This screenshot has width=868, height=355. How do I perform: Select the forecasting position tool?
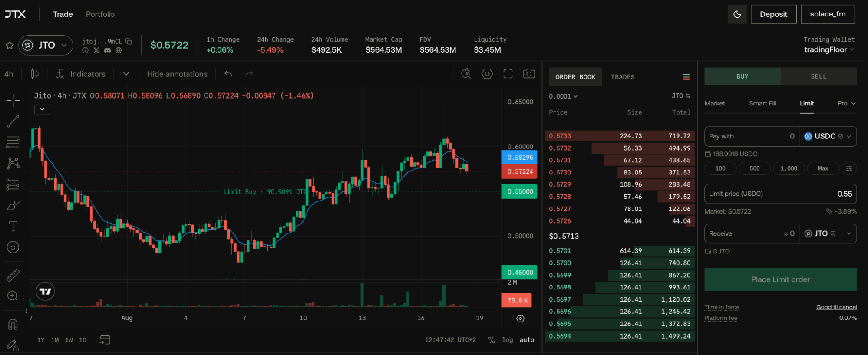13,184
